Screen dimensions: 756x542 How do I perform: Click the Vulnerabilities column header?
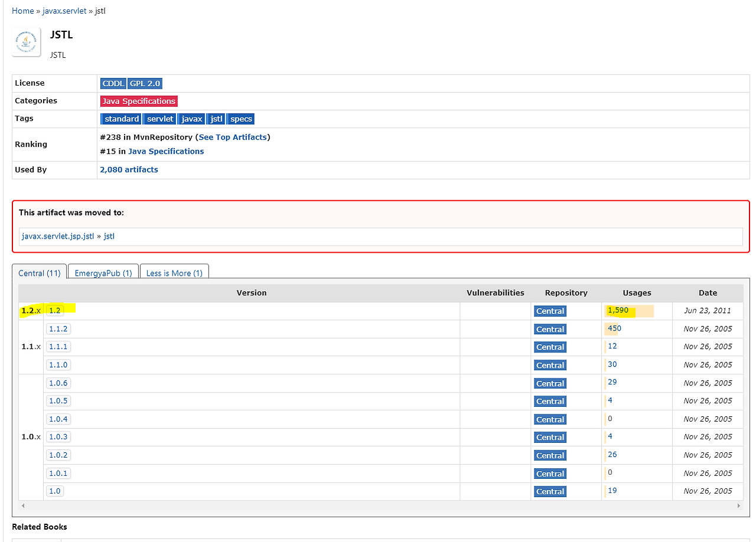tap(496, 293)
